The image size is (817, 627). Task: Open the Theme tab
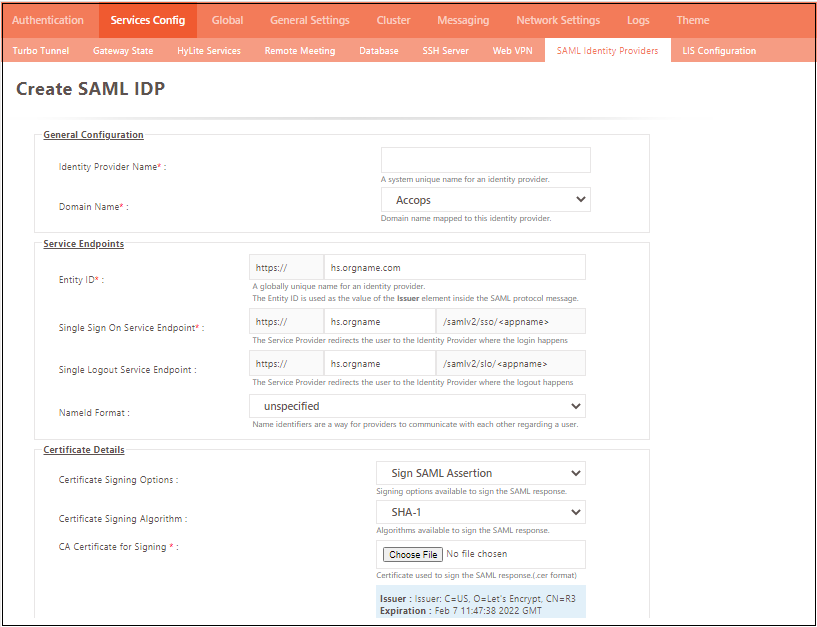[x=692, y=20]
